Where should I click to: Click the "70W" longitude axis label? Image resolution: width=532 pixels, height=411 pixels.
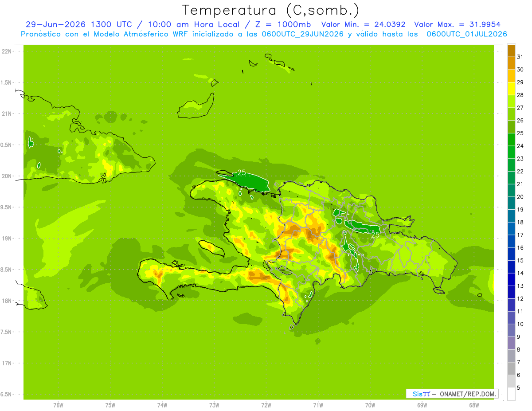point(370,405)
